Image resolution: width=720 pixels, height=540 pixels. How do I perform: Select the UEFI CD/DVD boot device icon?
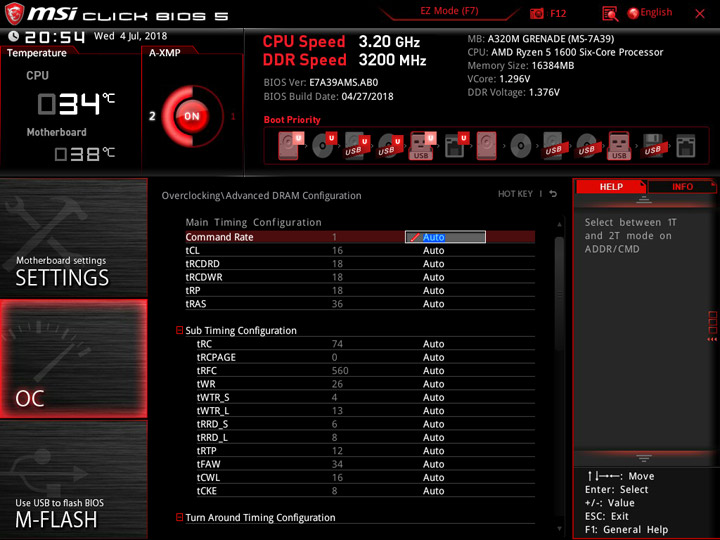(323, 146)
